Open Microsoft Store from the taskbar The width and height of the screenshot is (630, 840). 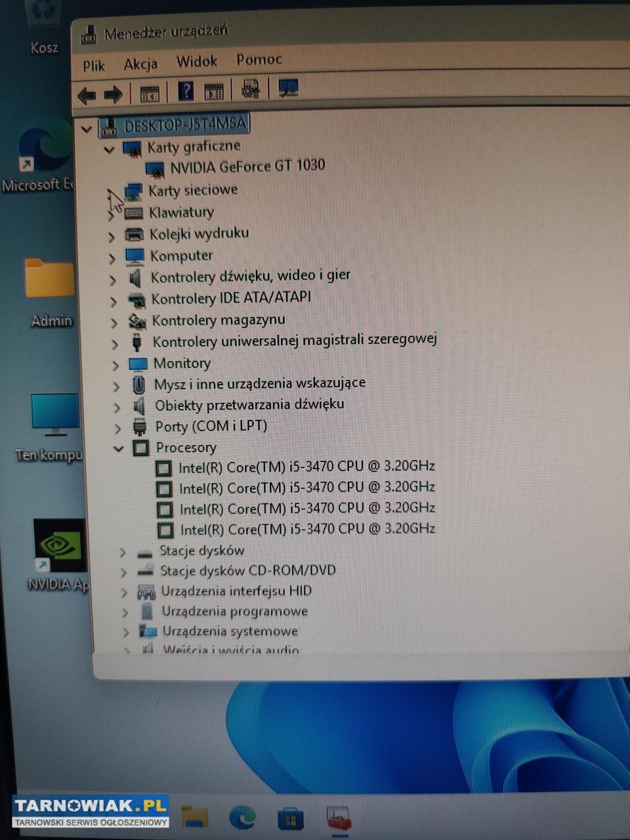(x=290, y=820)
